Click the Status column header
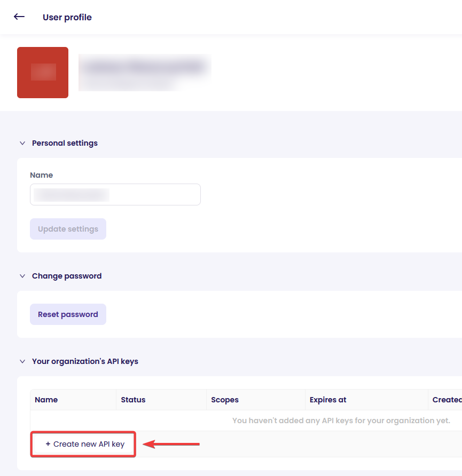This screenshot has width=462, height=476. [x=133, y=400]
